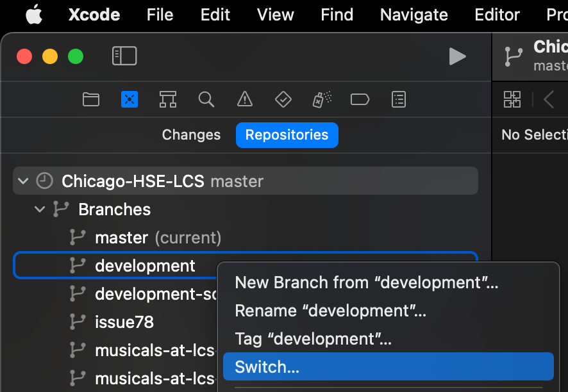The height and width of the screenshot is (392, 568).
Task: Show the Issue navigator warning icon
Action: (x=245, y=99)
